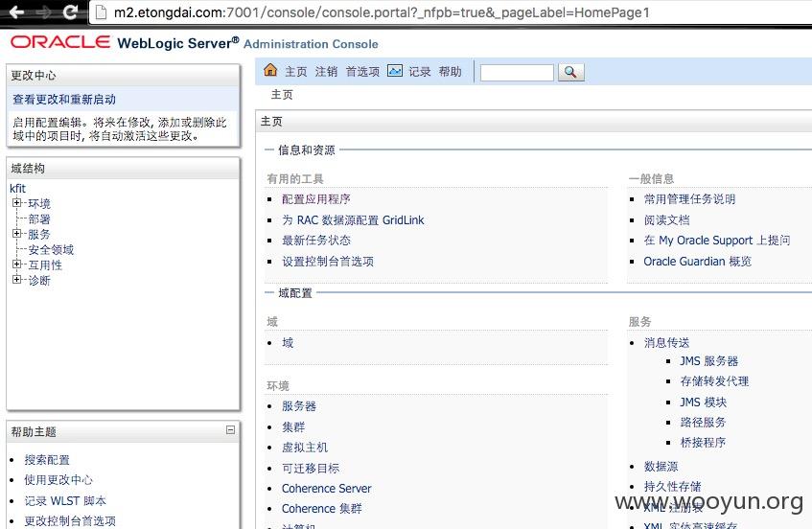Screen dimensions: 812x529
Task: Open 虚拟主机 link
Action: (x=305, y=448)
